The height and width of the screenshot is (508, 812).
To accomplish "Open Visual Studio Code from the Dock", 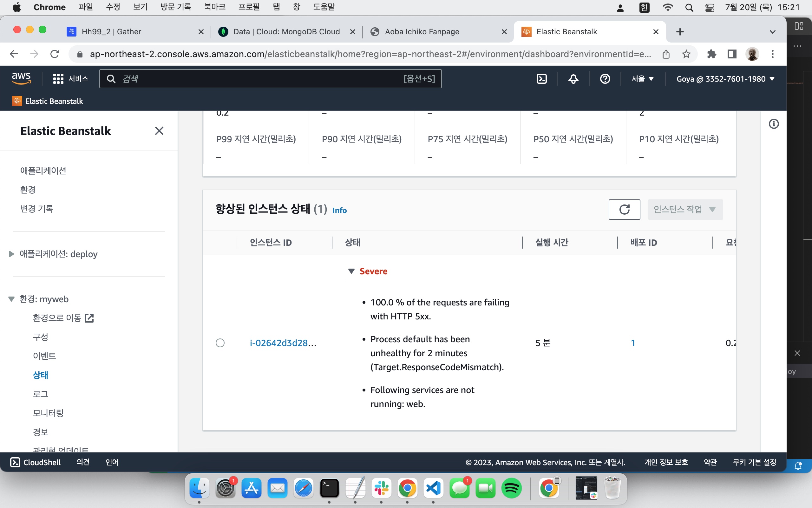I will pyautogui.click(x=433, y=488).
